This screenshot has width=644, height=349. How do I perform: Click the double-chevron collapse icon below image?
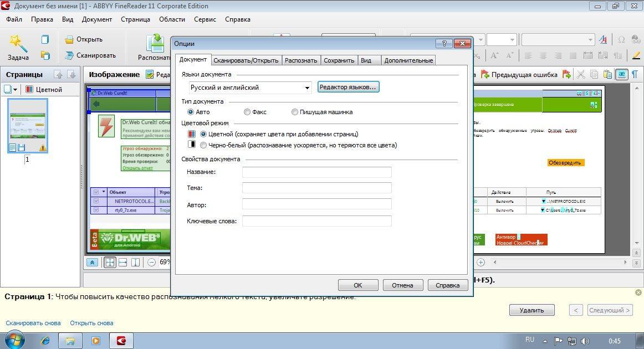coord(92,263)
